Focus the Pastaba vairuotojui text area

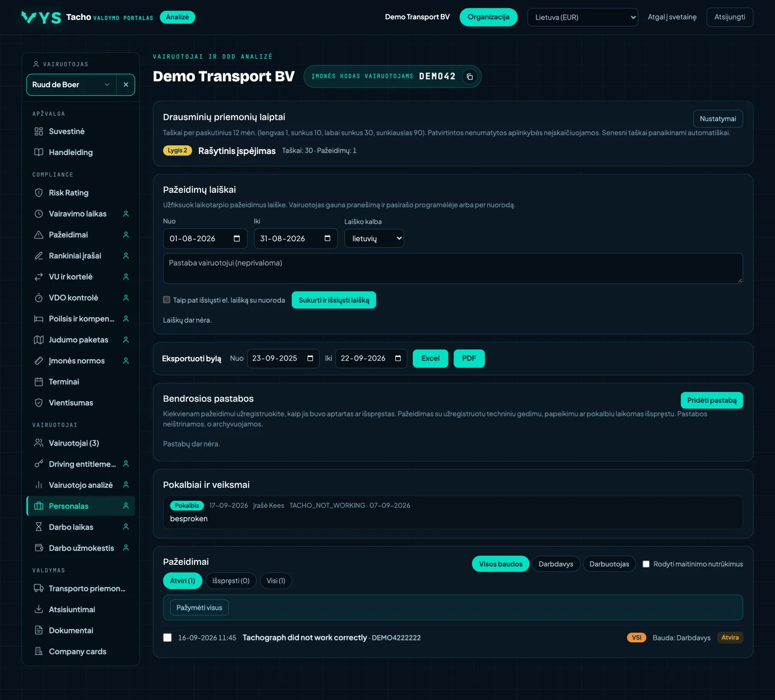453,268
